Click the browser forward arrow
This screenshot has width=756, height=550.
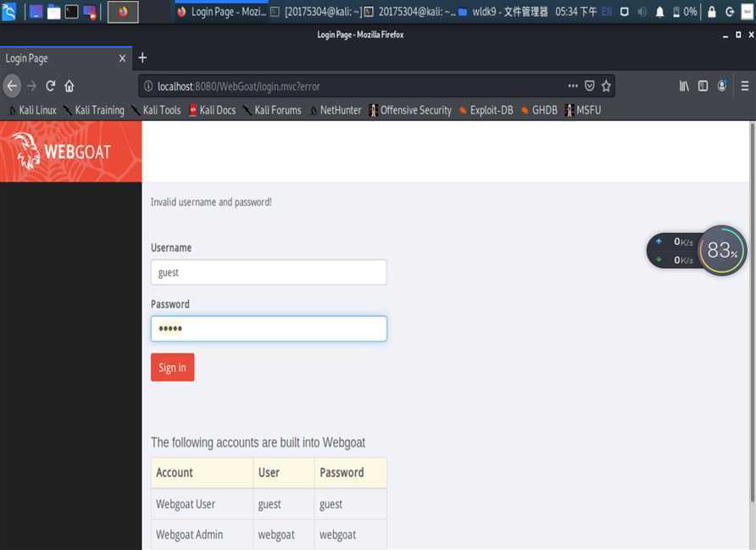point(32,86)
